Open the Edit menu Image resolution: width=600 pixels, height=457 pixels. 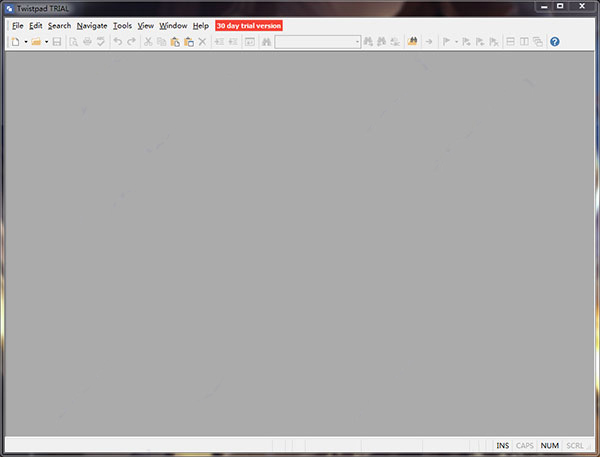(36, 26)
